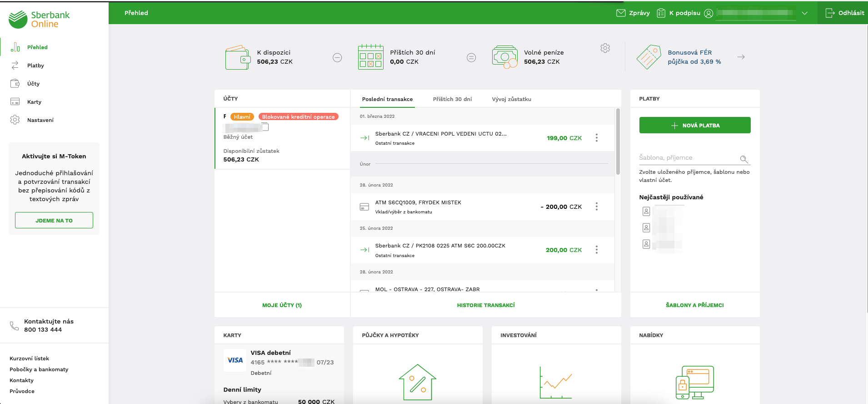Open the Průvodce footer link
Image resolution: width=868 pixels, height=404 pixels.
(x=22, y=391)
